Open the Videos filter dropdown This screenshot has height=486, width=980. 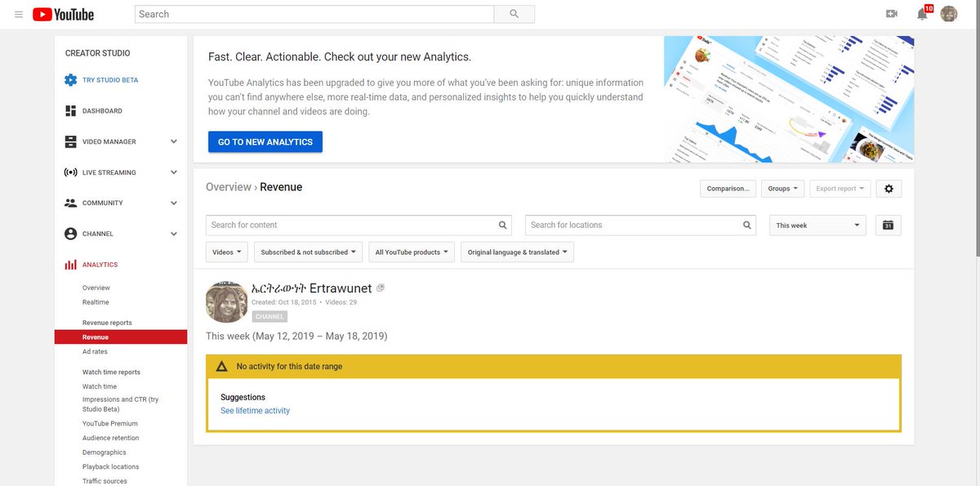(227, 252)
